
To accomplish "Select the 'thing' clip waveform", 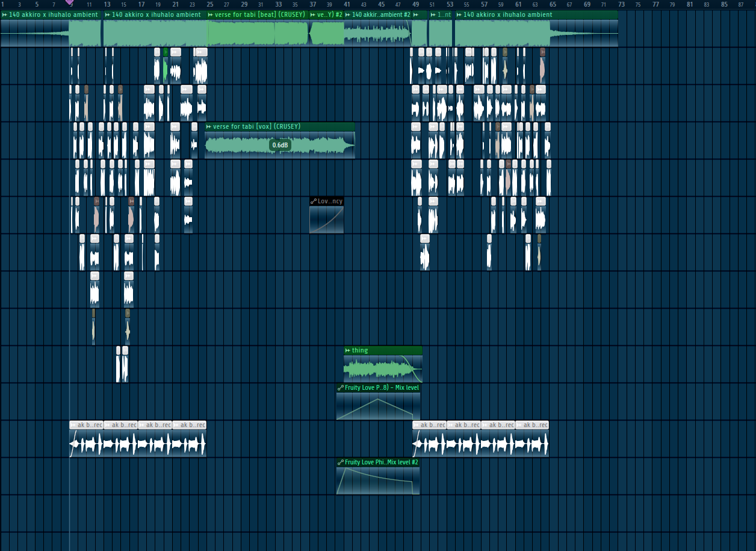I will click(383, 368).
